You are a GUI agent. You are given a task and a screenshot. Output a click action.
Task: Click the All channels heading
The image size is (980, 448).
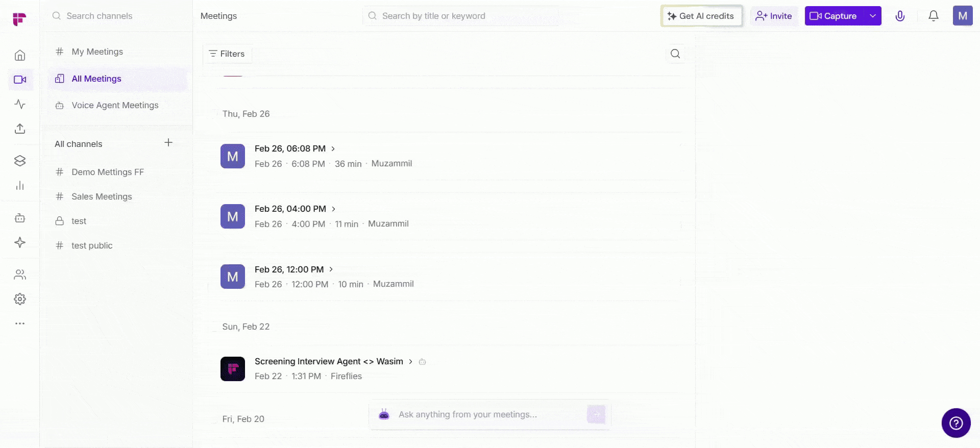click(x=78, y=144)
